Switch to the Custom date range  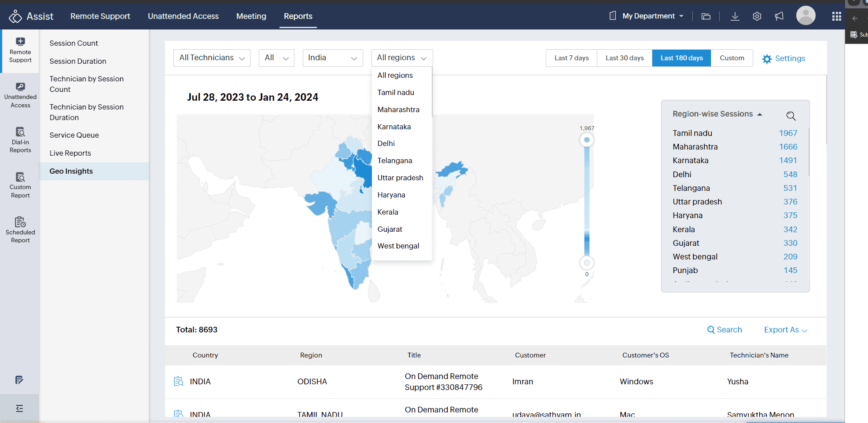[732, 58]
